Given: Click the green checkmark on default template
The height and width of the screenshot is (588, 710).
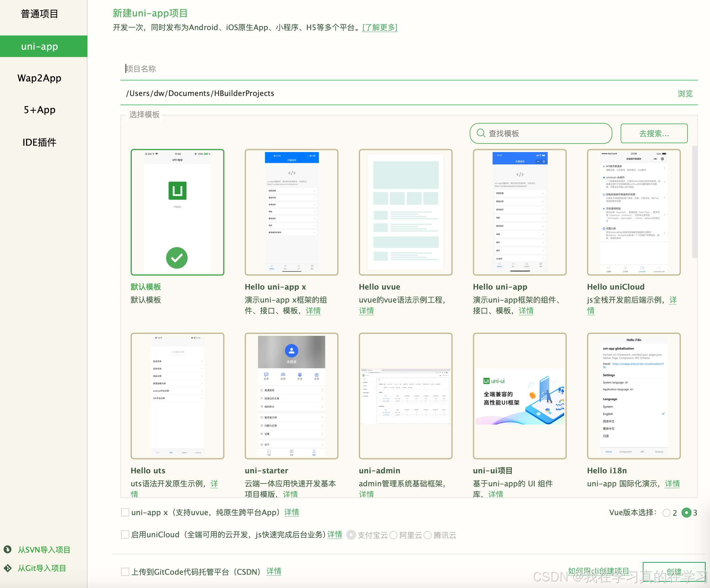Looking at the screenshot, I should point(177,258).
